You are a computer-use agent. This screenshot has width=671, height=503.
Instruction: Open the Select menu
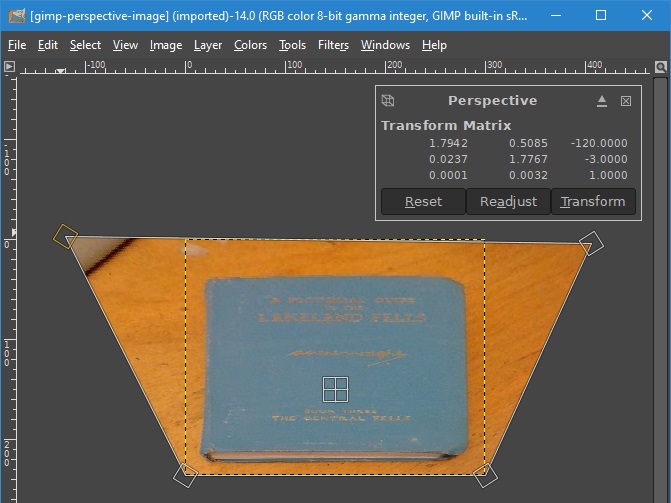(85, 45)
